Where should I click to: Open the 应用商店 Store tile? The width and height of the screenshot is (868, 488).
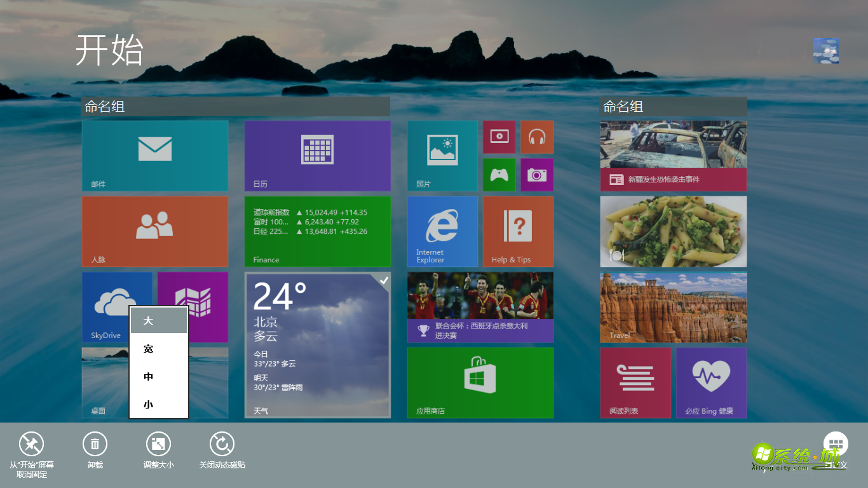click(480, 382)
